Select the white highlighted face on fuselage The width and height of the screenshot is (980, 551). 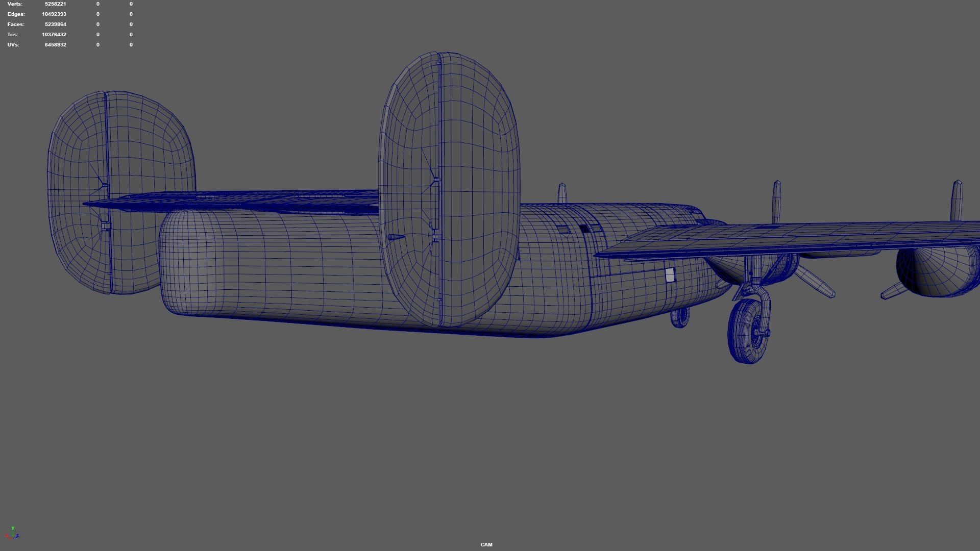[670, 275]
